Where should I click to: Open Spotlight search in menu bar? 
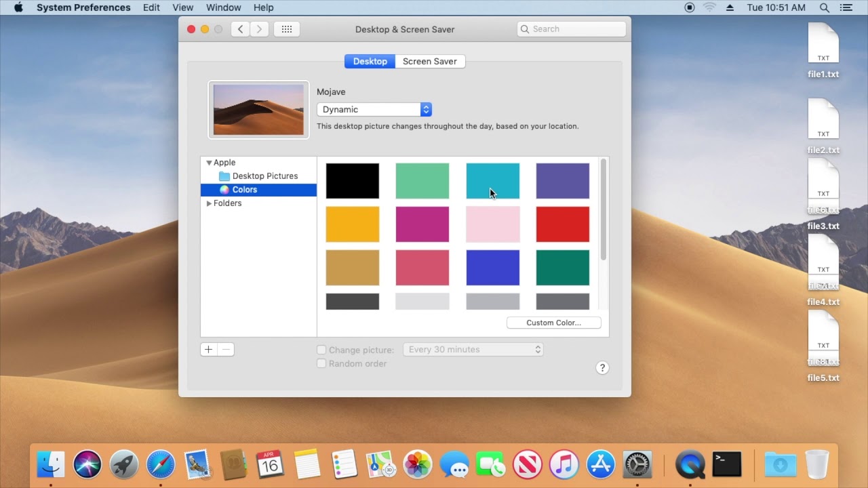click(x=825, y=7)
